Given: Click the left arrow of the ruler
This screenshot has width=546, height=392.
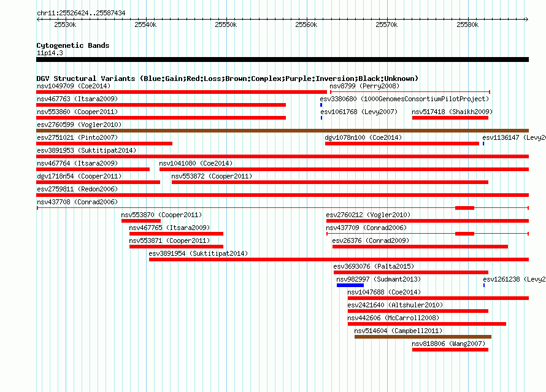Looking at the screenshot, I should (x=38, y=20).
